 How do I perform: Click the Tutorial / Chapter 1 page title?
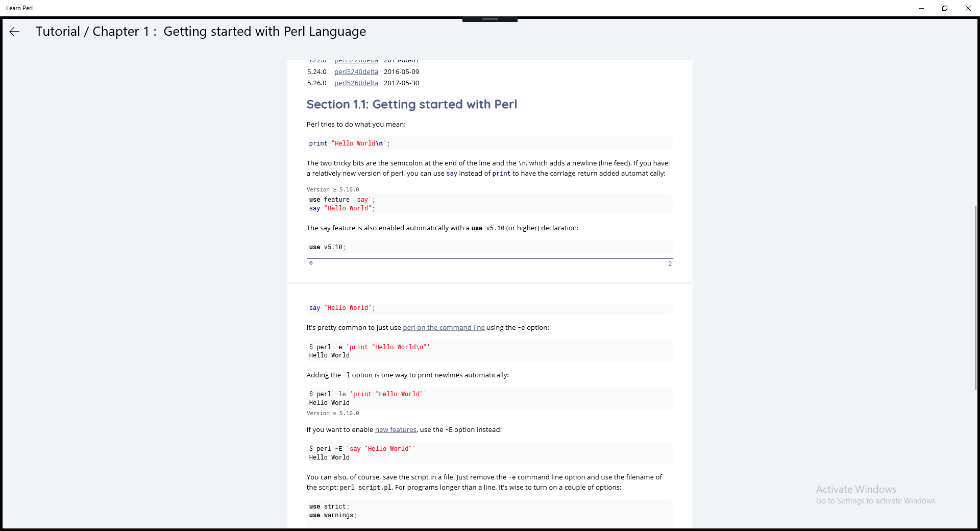pyautogui.click(x=201, y=32)
